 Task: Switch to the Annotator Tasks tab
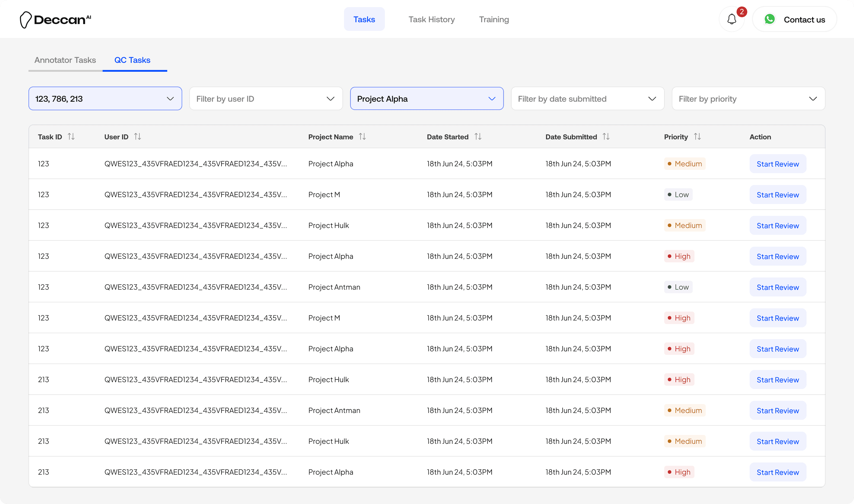[65, 60]
